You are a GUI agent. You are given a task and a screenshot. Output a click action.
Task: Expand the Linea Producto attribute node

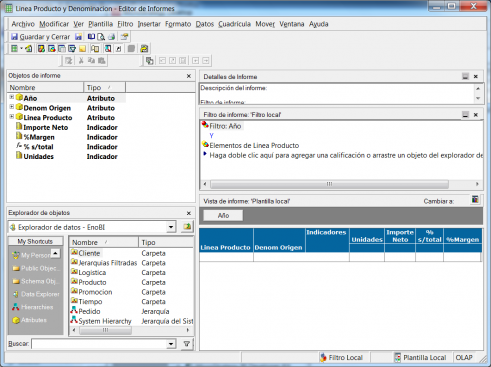tap(12, 116)
